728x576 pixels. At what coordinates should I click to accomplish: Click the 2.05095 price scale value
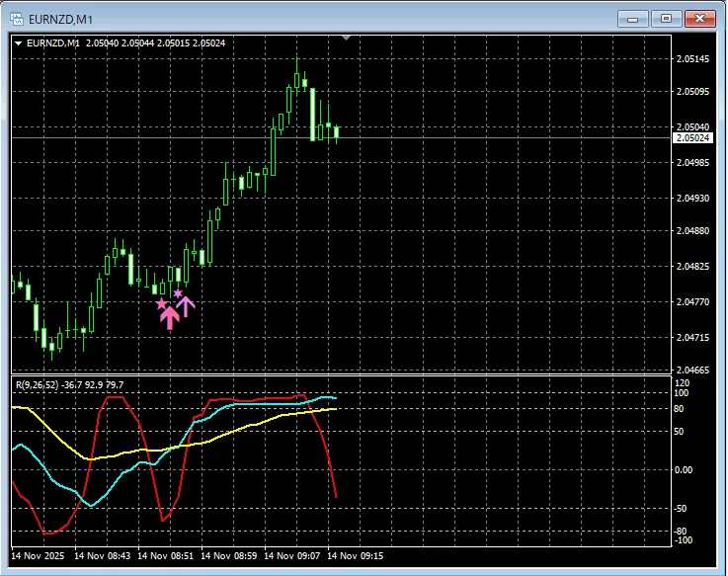pyautogui.click(x=693, y=92)
